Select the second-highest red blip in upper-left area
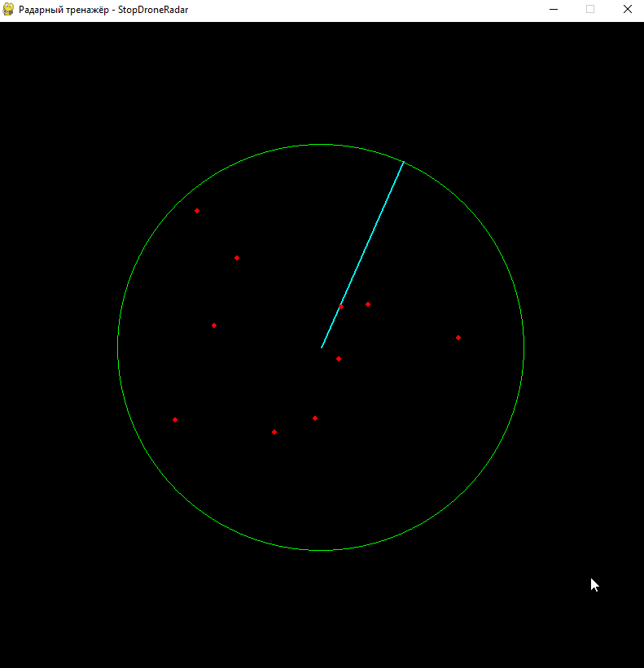 pyautogui.click(x=237, y=258)
